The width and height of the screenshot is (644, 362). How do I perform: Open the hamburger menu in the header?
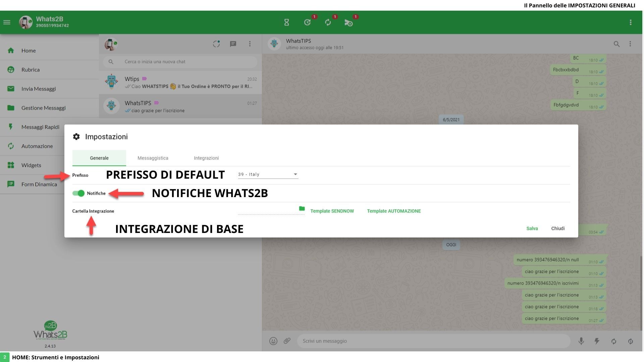(7, 22)
